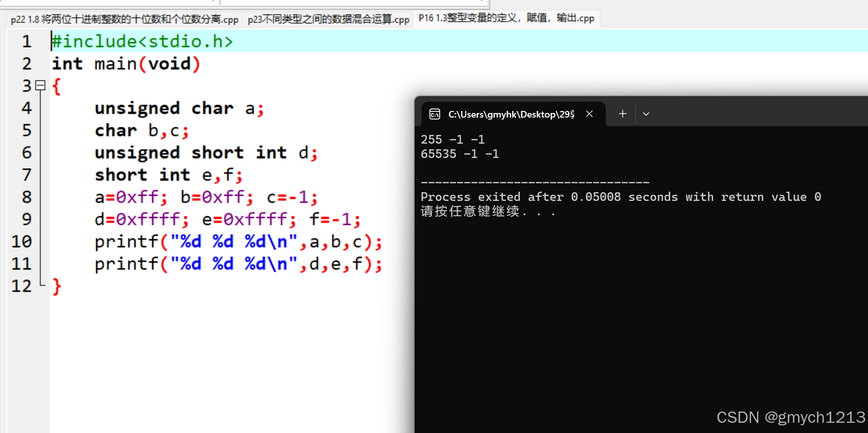Select the C:\Users\gmyhk\Desktop console tab
Viewport: 868px width, 433px height.
514,114
